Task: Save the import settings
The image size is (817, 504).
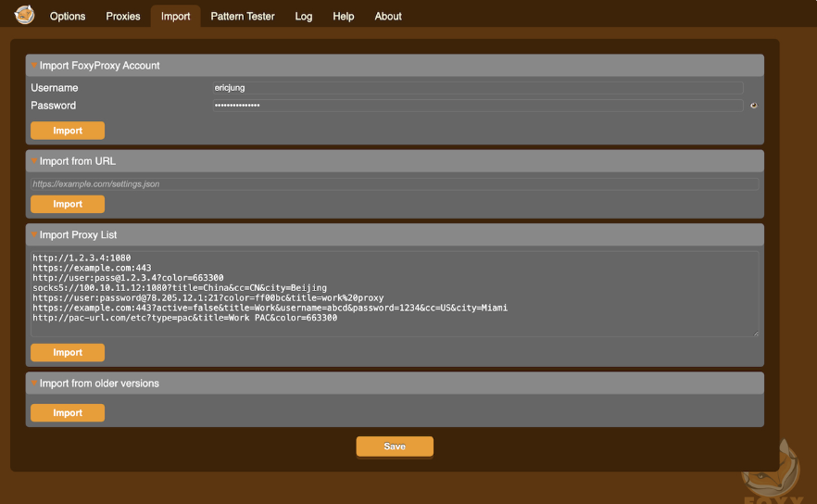Action: (x=395, y=447)
